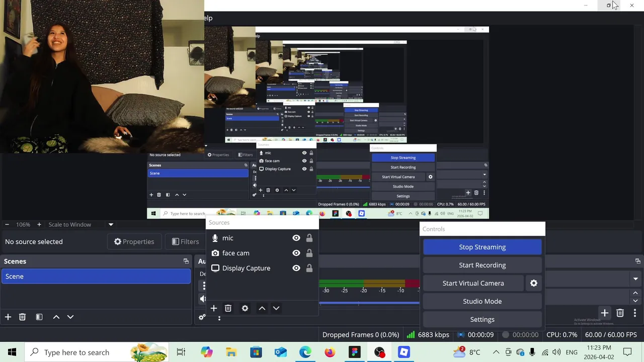The image size is (644, 362).
Task: Remove scene transition via trash icon
Action: pyautogui.click(x=620, y=313)
